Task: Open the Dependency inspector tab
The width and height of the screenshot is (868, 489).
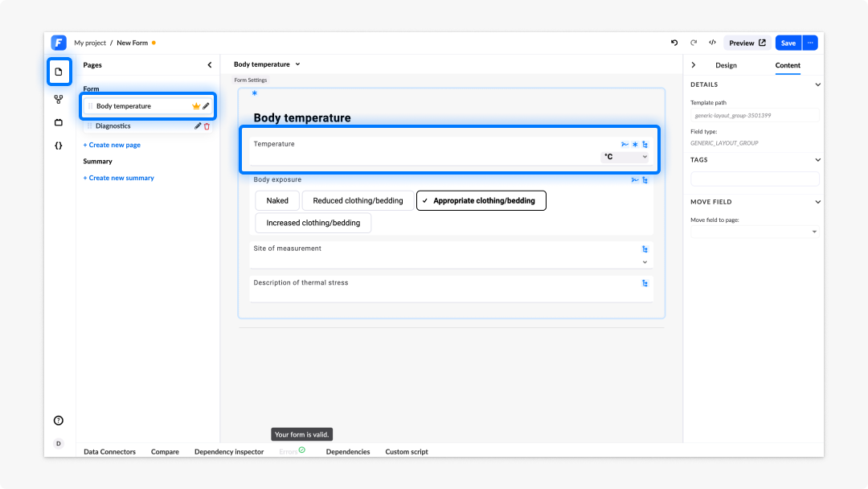Action: (x=229, y=452)
